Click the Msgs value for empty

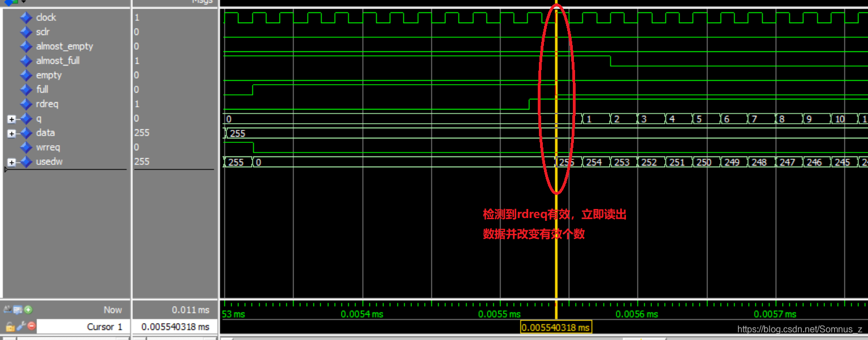click(137, 75)
